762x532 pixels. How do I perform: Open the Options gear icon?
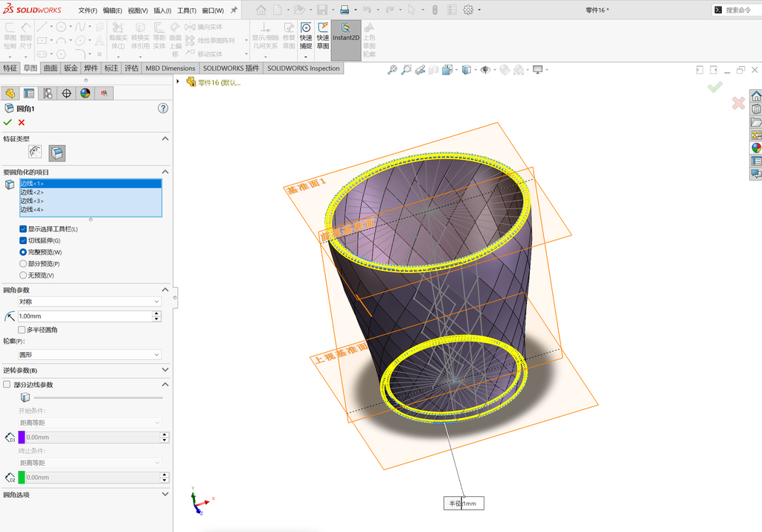point(468,10)
